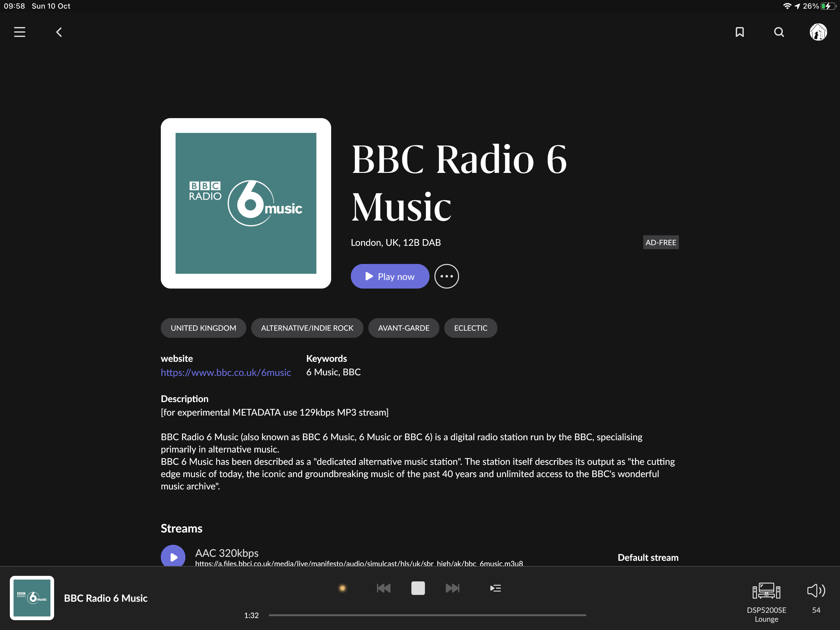This screenshot has width=840, height=630.
Task: Open the hamburger navigation menu
Action: click(20, 32)
